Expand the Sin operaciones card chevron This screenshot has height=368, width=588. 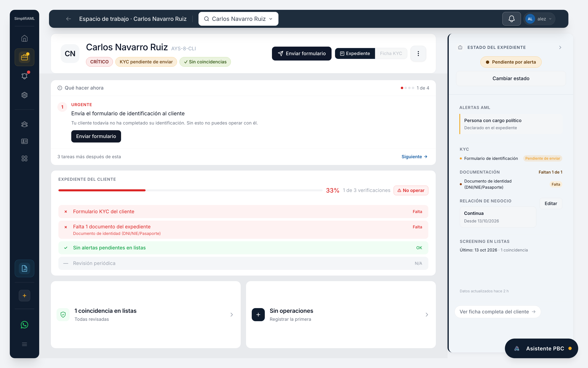tap(427, 315)
